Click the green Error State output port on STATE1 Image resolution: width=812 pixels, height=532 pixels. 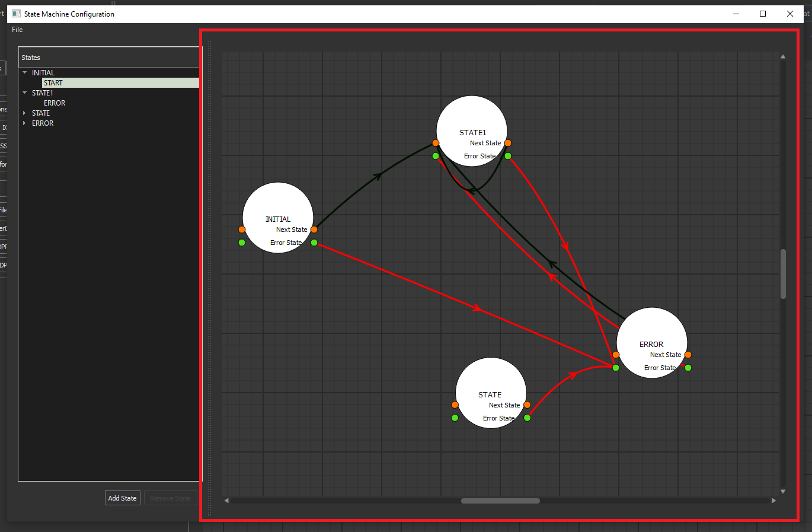pos(508,155)
